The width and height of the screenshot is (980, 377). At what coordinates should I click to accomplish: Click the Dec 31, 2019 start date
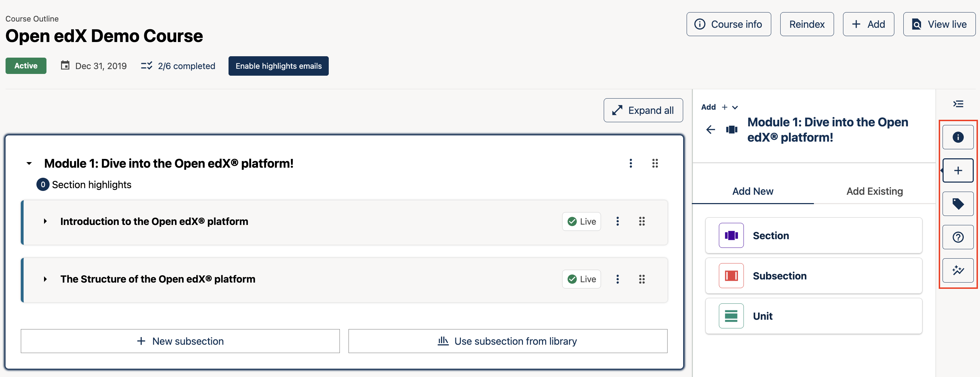[x=101, y=66]
